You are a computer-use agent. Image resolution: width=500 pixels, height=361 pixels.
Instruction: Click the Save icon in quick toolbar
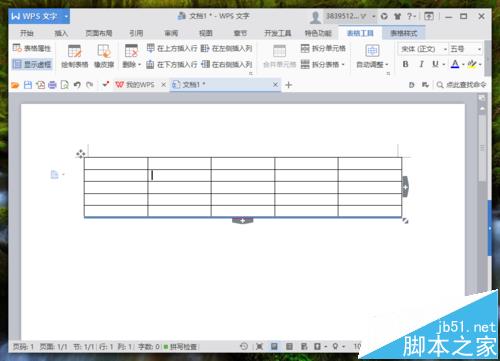coord(28,85)
